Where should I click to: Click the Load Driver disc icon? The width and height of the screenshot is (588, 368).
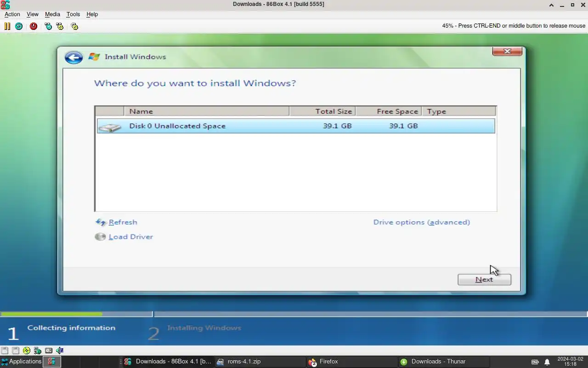point(100,237)
